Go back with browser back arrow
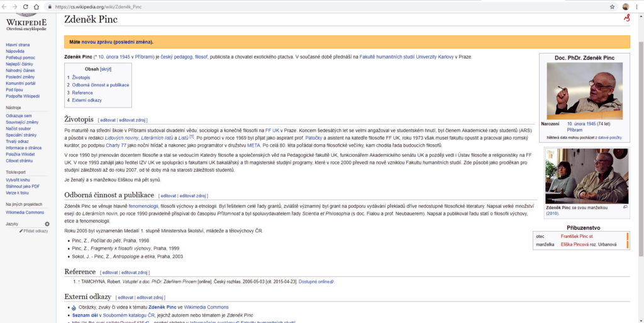Screen dimensions: 644x323 tap(4, 6)
